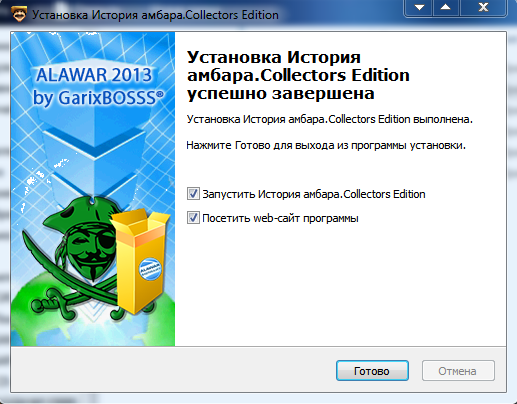Click the Готово button to finish setup
Image resolution: width=517 pixels, height=404 pixels.
372,370
